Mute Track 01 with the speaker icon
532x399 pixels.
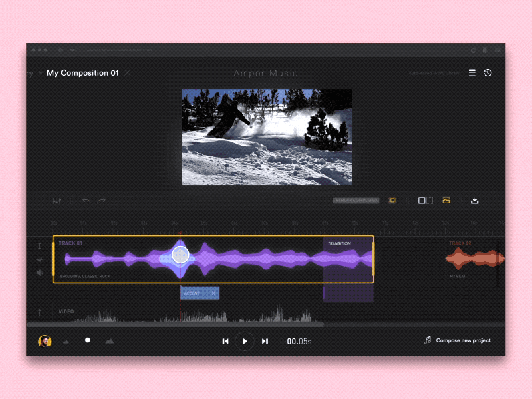click(x=39, y=271)
